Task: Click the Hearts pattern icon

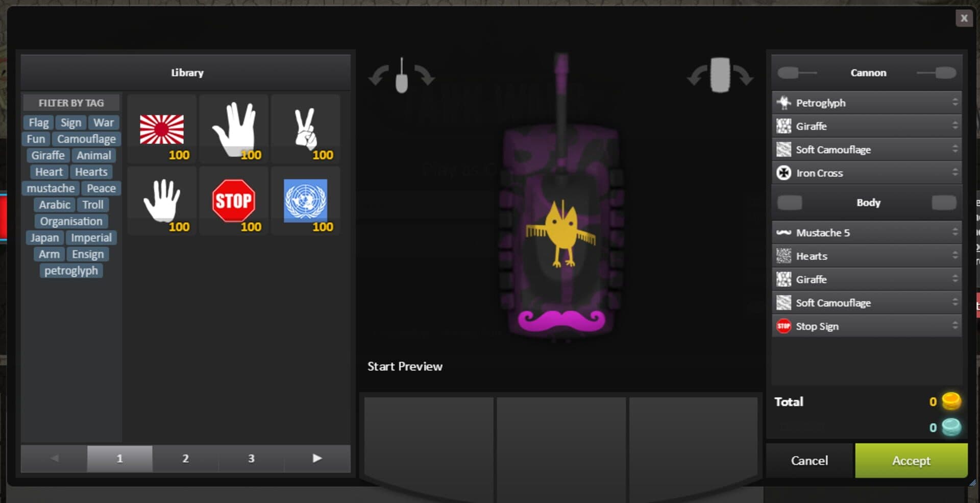Action: tap(783, 255)
